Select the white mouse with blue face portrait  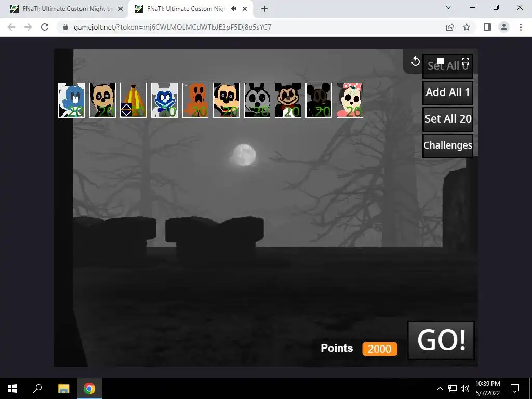(164, 100)
